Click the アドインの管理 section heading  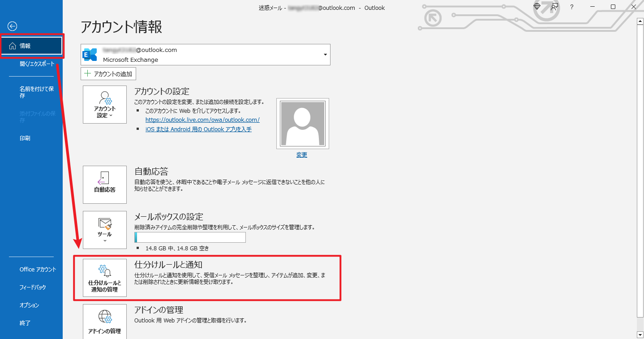tap(159, 310)
